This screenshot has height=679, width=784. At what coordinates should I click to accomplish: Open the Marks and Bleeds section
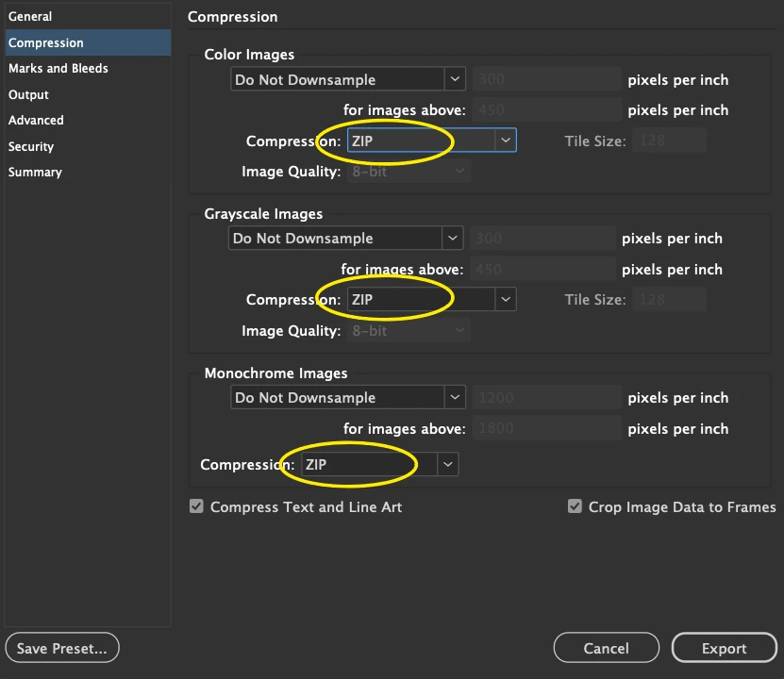point(58,68)
